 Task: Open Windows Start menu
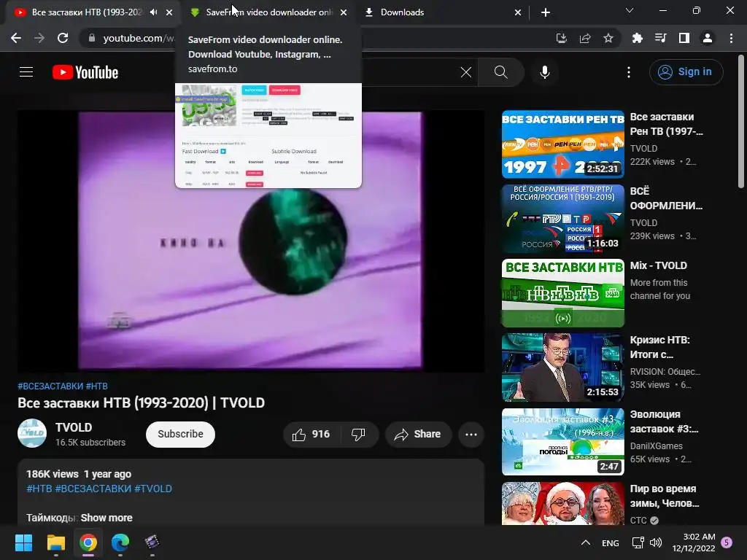[x=23, y=542]
